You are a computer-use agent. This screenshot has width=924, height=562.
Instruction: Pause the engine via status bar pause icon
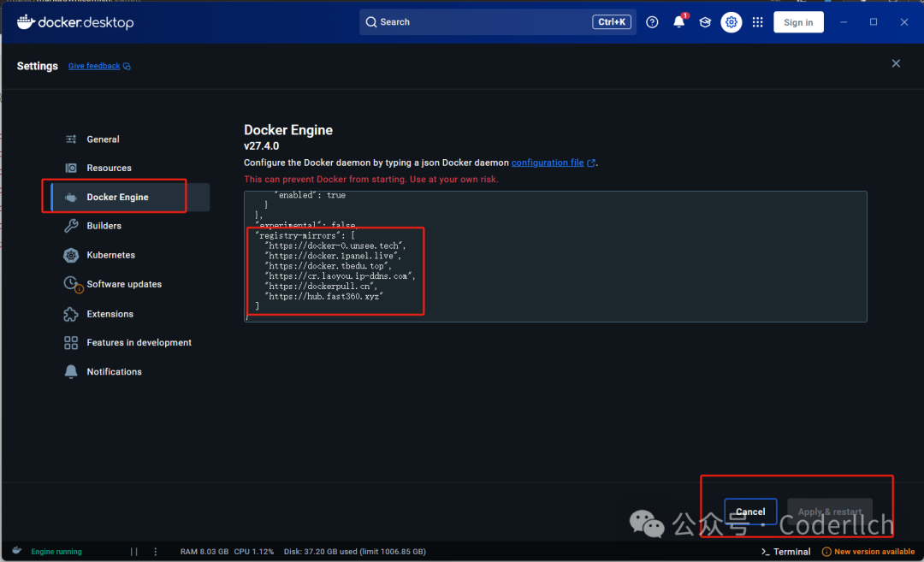[x=133, y=552]
